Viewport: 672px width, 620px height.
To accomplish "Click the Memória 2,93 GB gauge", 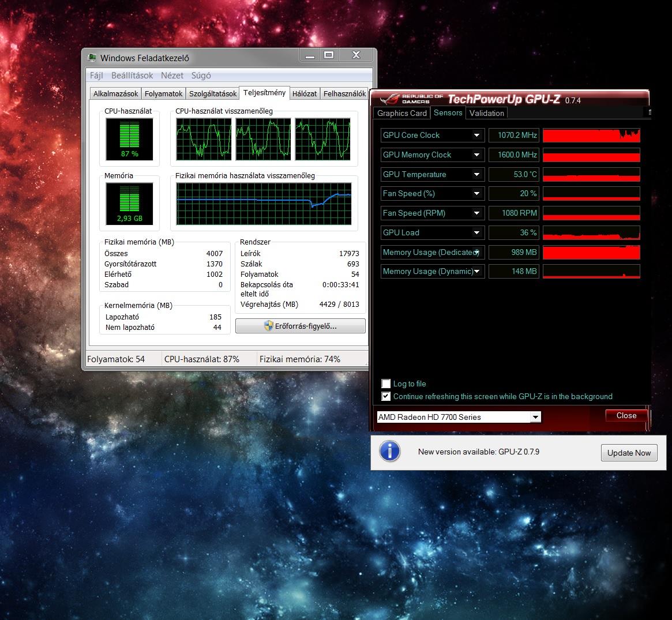I will (x=129, y=204).
